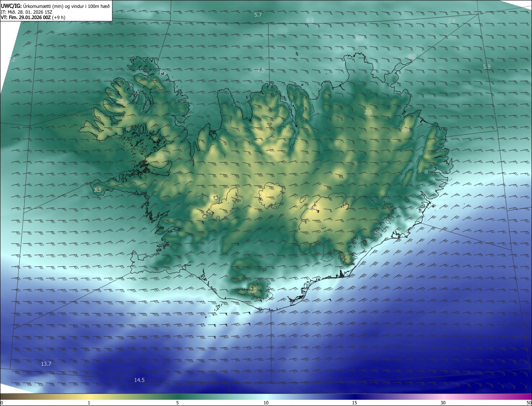532x406 pixels.
Task: Click the 'VT: Fim. 29.01.2026 00Z (+9 h)' line
Action: (33, 18)
